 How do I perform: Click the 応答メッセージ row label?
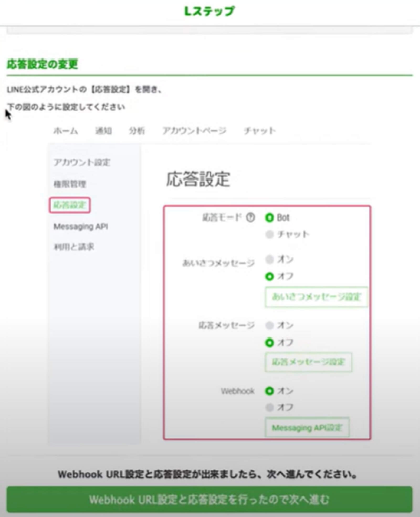click(x=227, y=325)
